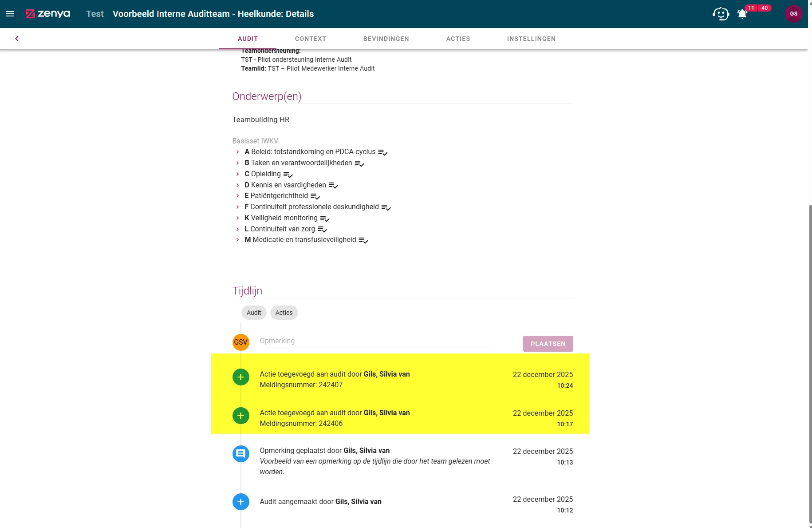Click green plus icon for Meldingsnummer 242407

pyautogui.click(x=241, y=377)
